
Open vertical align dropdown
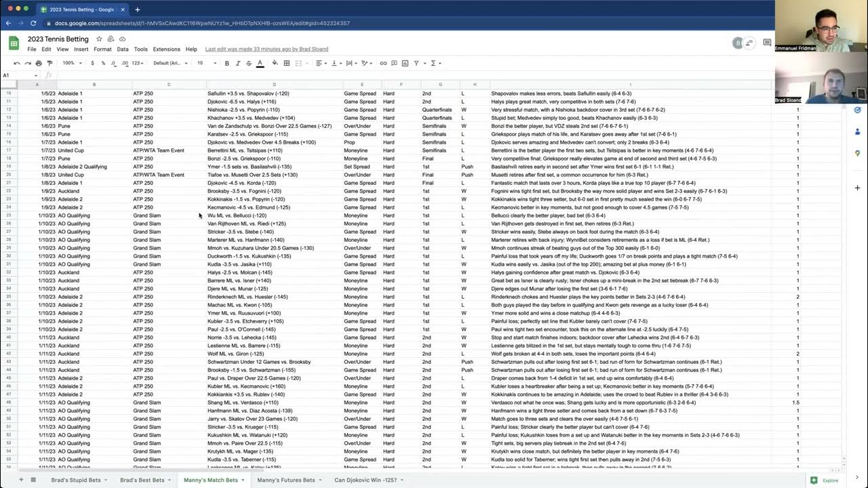(x=336, y=63)
